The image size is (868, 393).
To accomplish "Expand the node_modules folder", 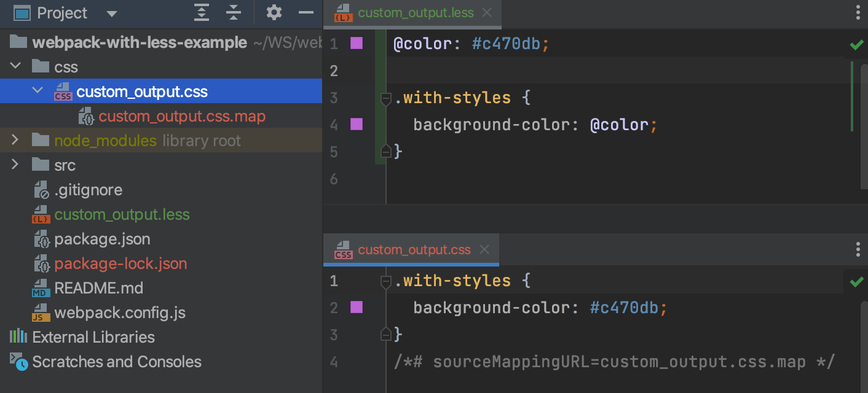I will pos(14,139).
